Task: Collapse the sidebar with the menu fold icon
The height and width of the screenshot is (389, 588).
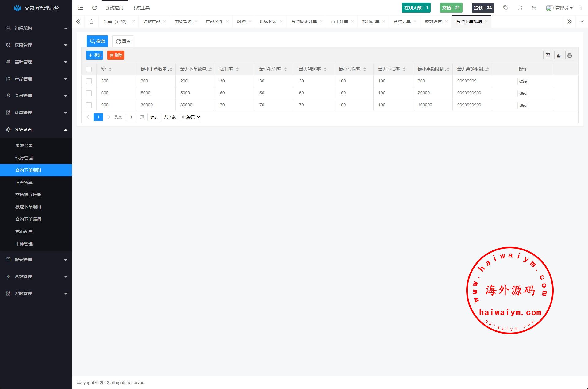Action: coord(80,8)
